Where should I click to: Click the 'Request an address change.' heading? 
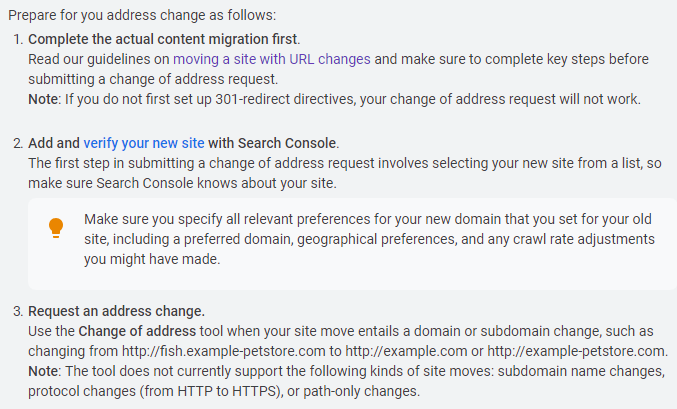pyautogui.click(x=116, y=311)
